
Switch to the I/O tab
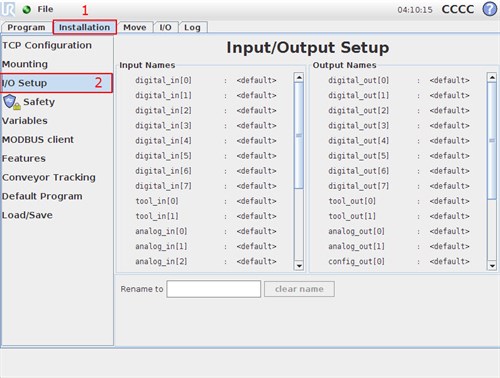(x=165, y=27)
